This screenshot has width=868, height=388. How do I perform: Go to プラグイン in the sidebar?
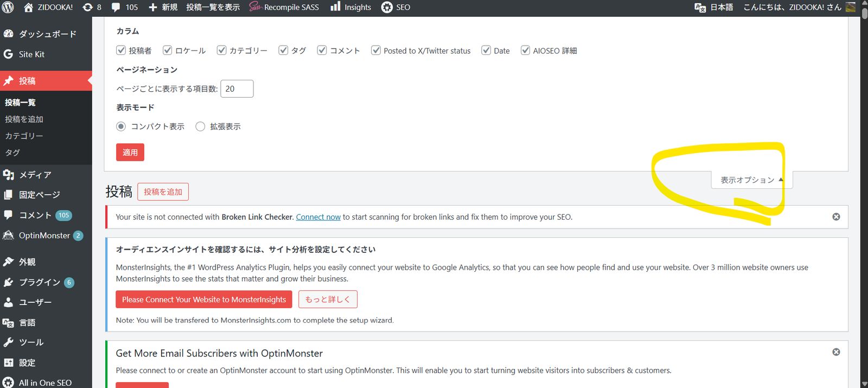click(x=39, y=282)
